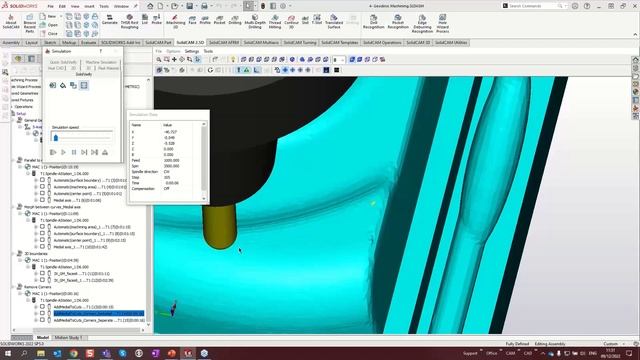The image size is (640, 360).
Task: Collapse the 3D boundaries group
Action: 13,253
